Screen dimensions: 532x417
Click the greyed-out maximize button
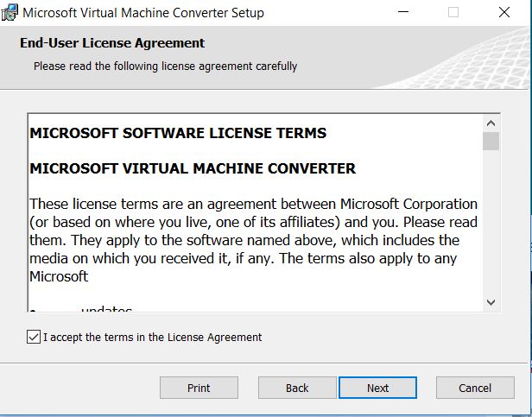(453, 13)
